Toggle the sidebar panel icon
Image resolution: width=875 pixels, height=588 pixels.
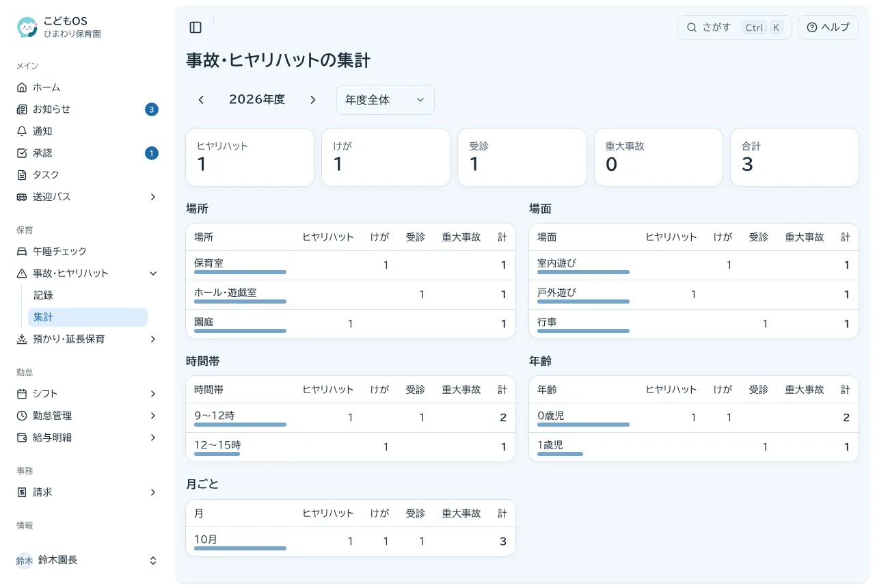(196, 27)
